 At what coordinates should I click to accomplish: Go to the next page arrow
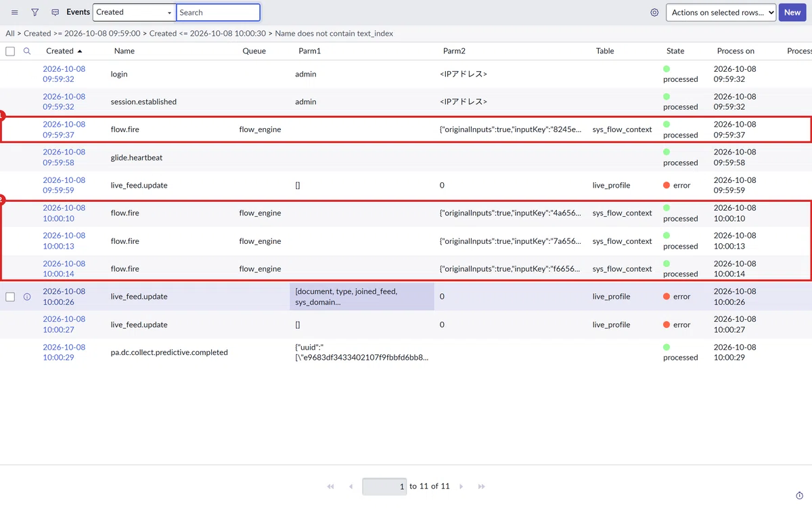[461, 486]
